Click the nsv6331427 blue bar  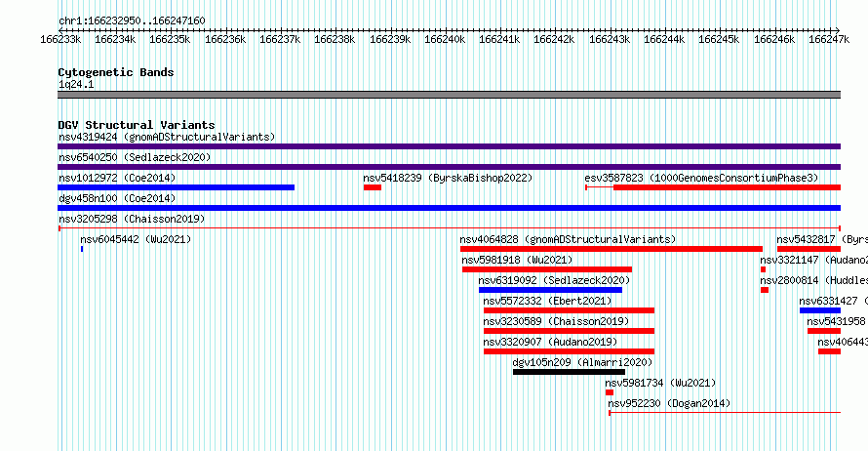point(820,310)
